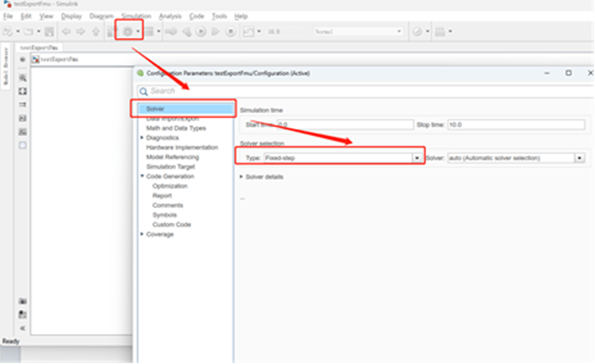Viewport: 595px width, 364px height.
Task: Select Simulation Target pane
Action: [171, 167]
